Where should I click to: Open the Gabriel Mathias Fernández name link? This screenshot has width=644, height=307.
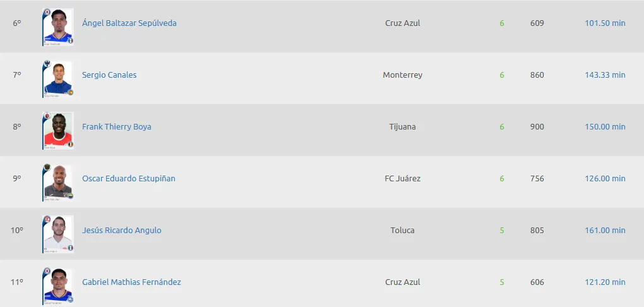[x=131, y=282]
